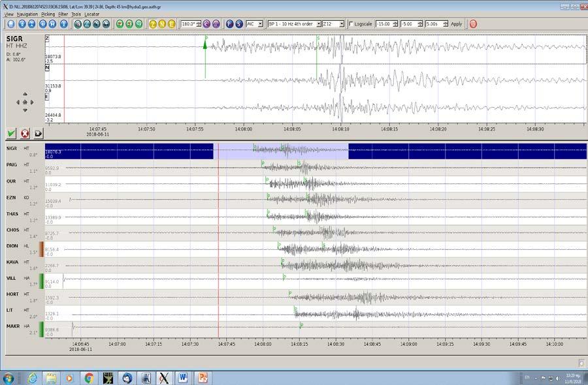Click the last green round toolbar icon
Image resolution: width=588 pixels, height=385 pixels.
(139, 24)
